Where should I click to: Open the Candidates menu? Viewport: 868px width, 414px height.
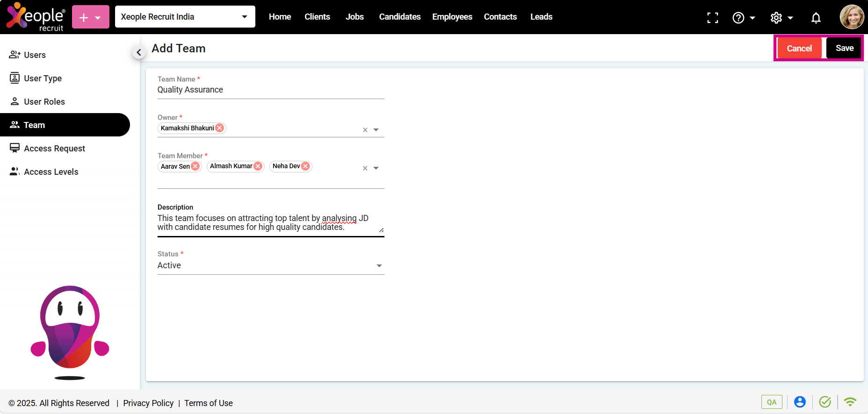pos(399,17)
